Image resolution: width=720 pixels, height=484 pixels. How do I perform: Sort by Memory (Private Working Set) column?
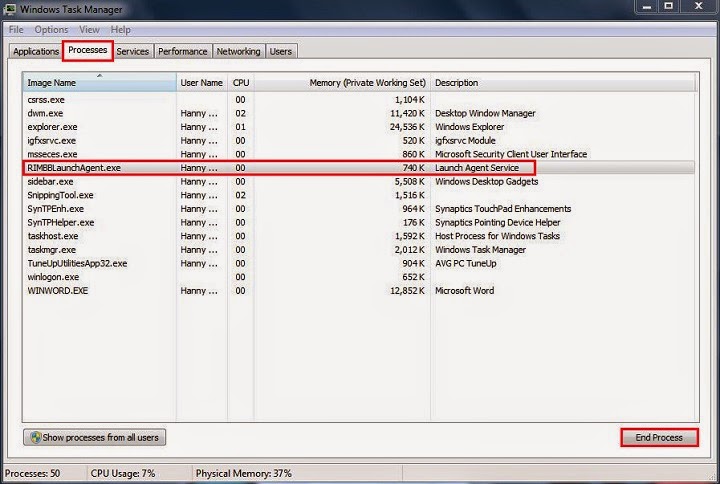coord(342,83)
